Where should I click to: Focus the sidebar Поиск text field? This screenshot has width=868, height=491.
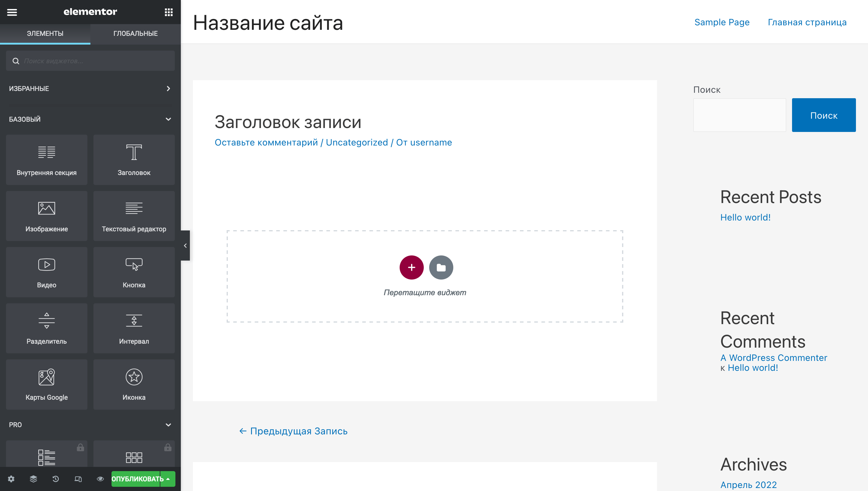[740, 115]
